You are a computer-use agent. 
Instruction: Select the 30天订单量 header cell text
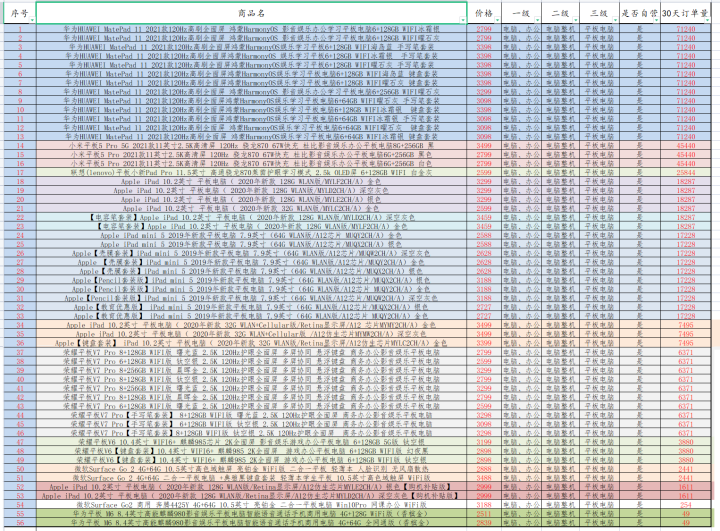[x=685, y=13]
